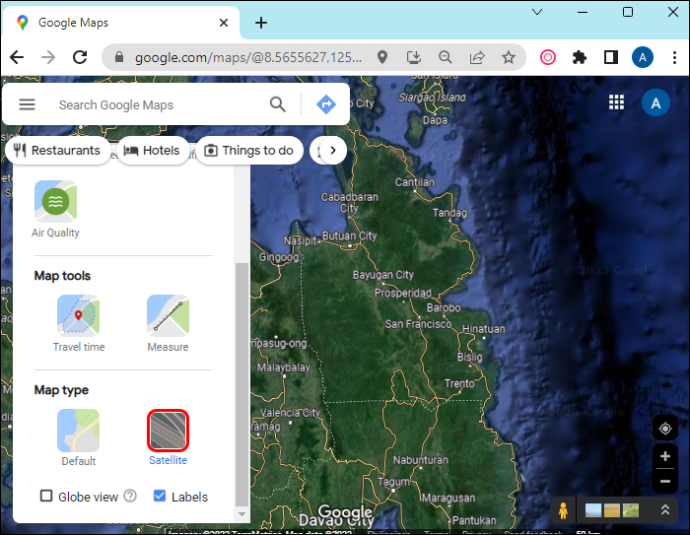Filter by Hotels chip
Viewport: 690px width, 535px height.
pyautogui.click(x=153, y=150)
